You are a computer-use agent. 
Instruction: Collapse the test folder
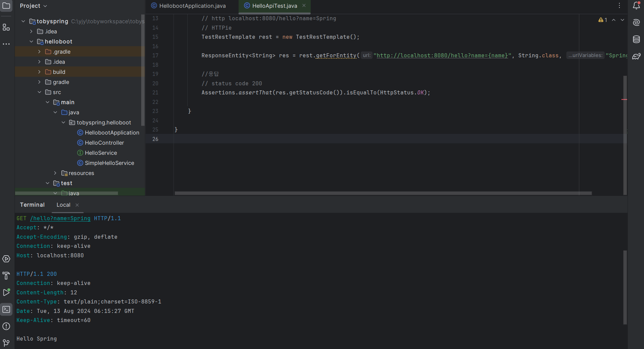48,183
